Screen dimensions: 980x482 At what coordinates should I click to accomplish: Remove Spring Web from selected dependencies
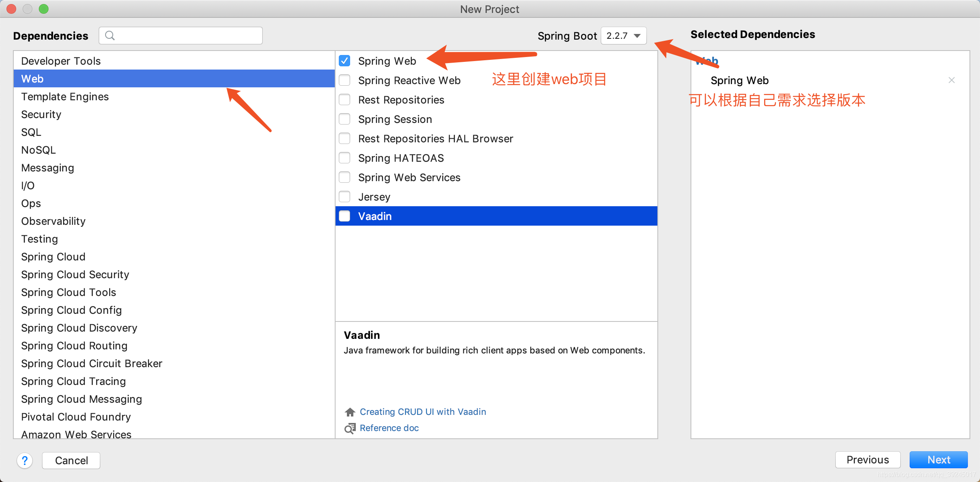[x=952, y=80]
